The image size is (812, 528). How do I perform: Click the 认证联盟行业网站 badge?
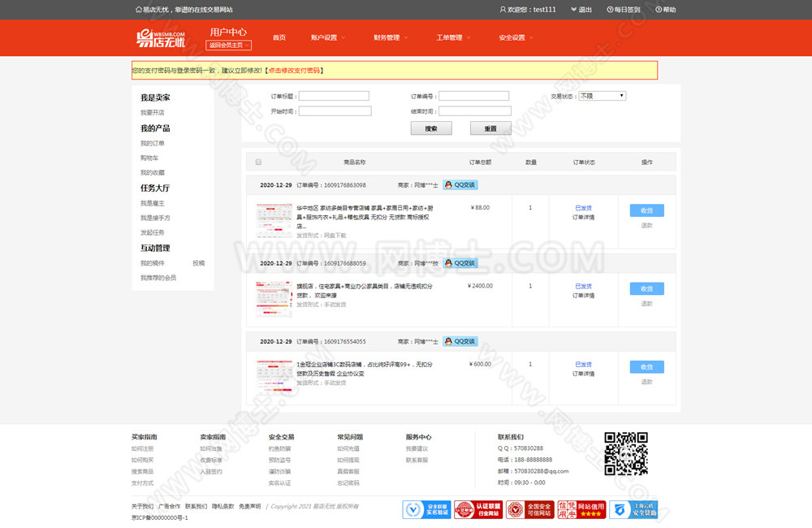[476, 509]
